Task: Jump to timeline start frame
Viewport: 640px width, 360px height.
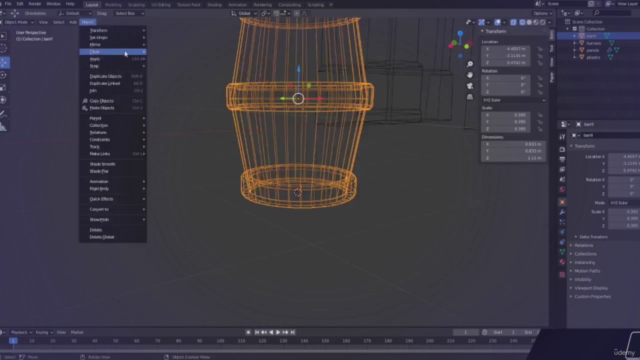Action: [x=257, y=332]
